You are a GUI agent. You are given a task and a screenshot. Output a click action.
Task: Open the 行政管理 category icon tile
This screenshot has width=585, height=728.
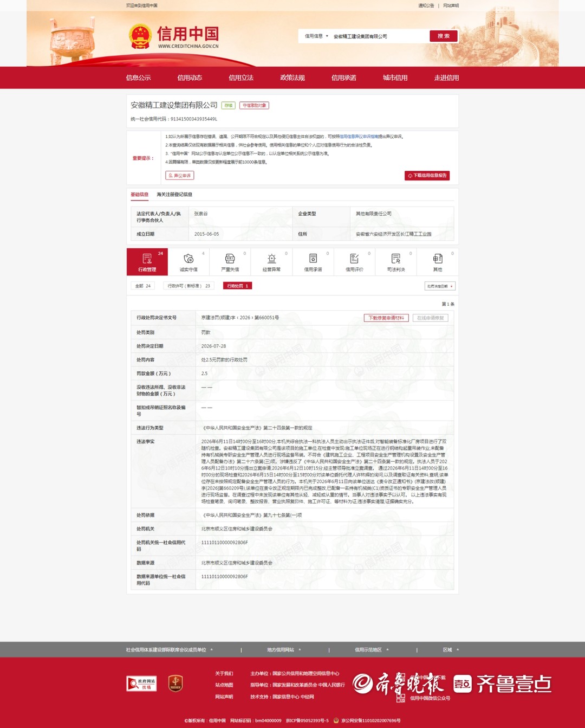click(x=147, y=262)
